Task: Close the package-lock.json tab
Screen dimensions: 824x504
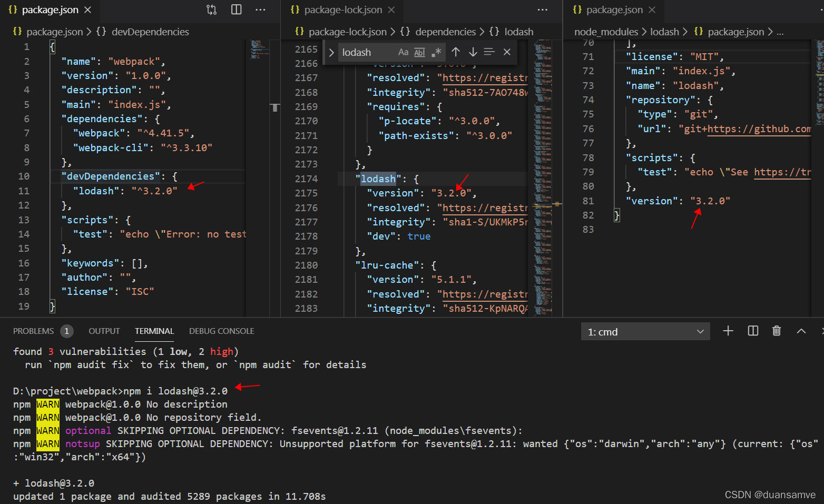Action: click(391, 9)
